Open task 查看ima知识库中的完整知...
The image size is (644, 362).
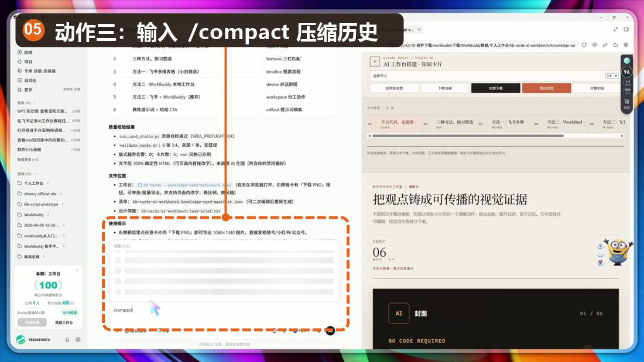[49, 140]
